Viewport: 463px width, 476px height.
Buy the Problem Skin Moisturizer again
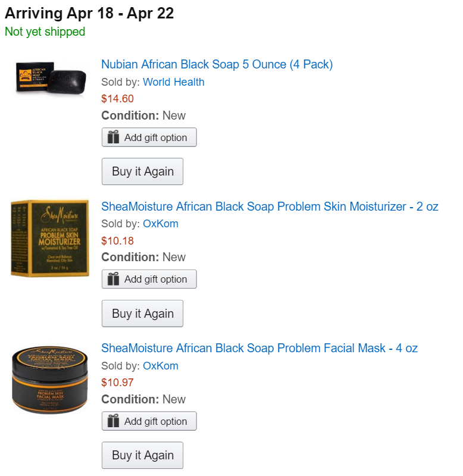[x=142, y=314]
